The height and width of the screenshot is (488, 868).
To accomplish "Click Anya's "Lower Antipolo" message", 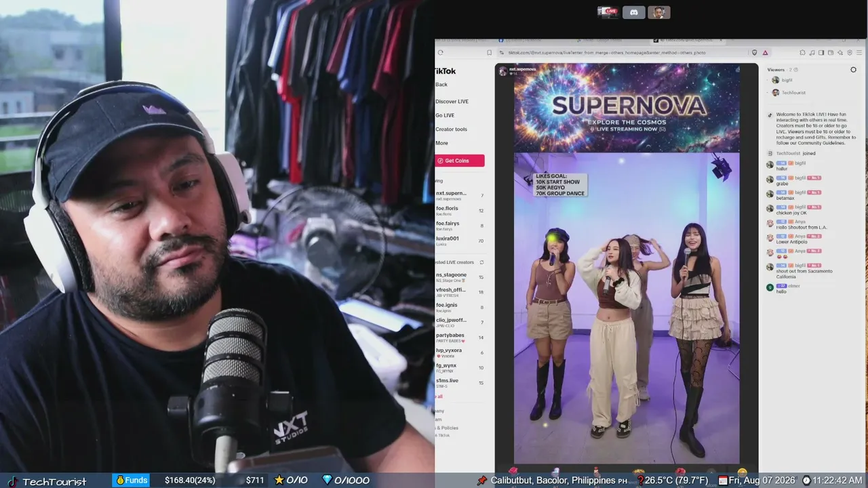I will [791, 242].
